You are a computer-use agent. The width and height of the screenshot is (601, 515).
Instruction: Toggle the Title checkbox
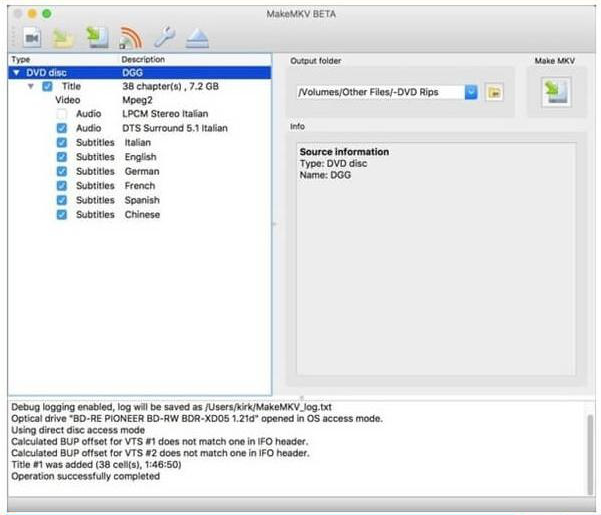tap(47, 86)
